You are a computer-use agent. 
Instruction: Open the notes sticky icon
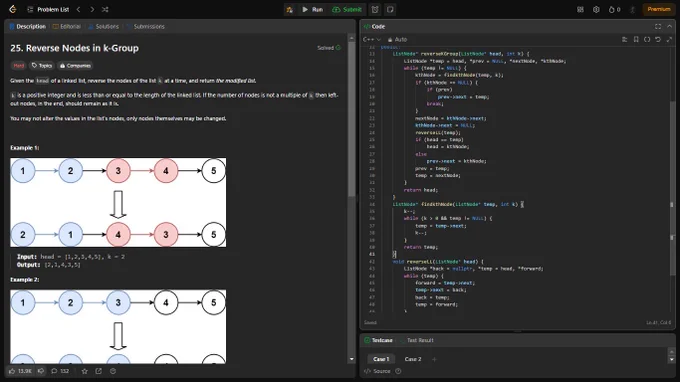pyautogui.click(x=390, y=10)
